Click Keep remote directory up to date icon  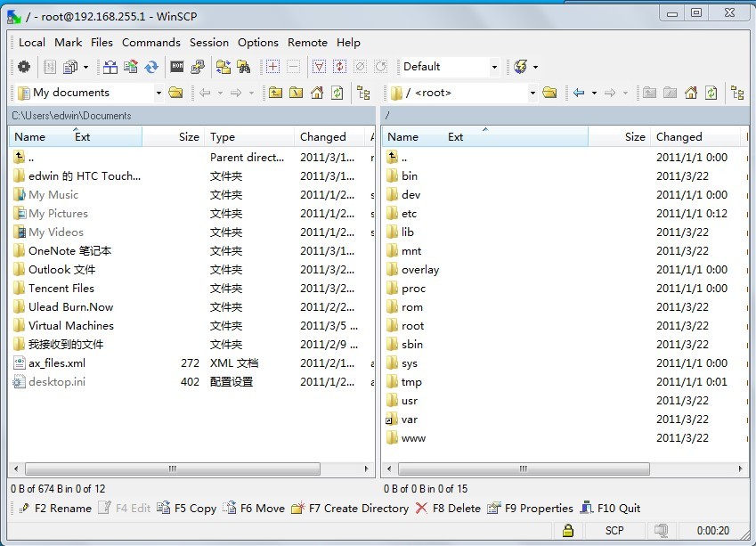[131, 67]
